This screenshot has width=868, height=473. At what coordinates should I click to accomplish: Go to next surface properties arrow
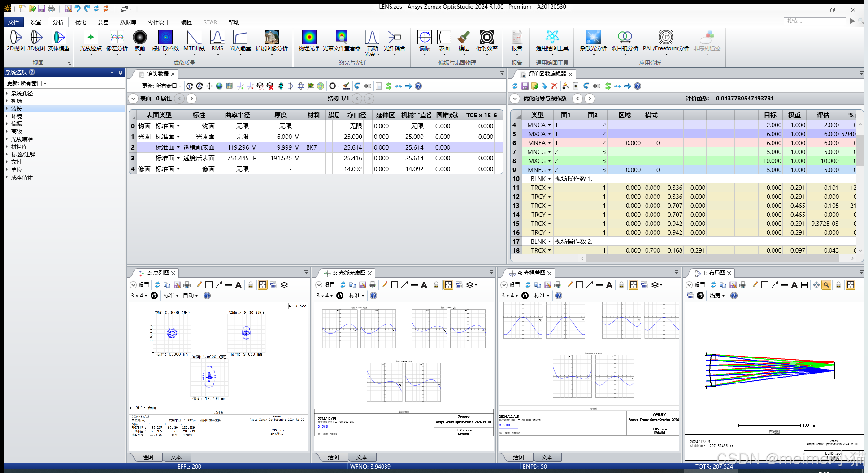coord(191,99)
